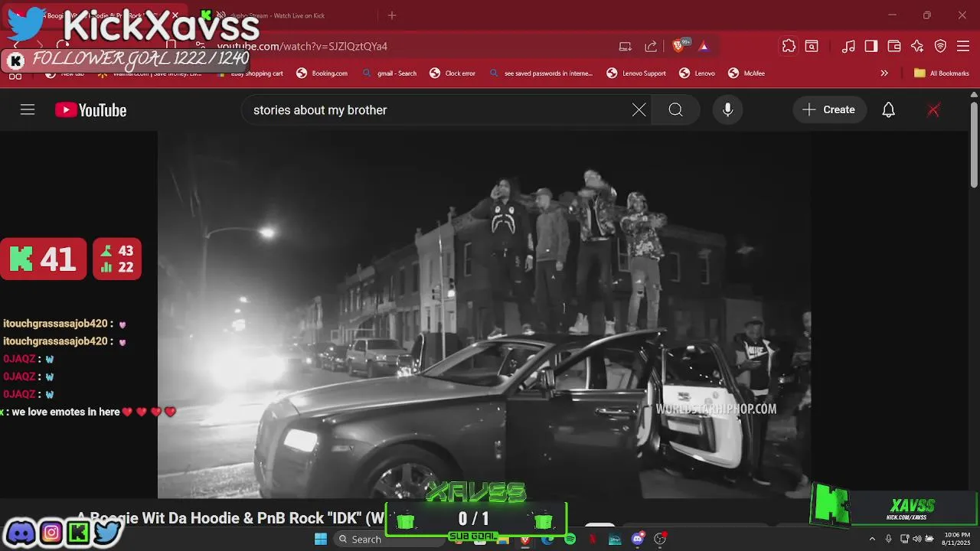Open Leo AI sparkle icon
Viewport: 980px width, 551px height.
click(917, 46)
